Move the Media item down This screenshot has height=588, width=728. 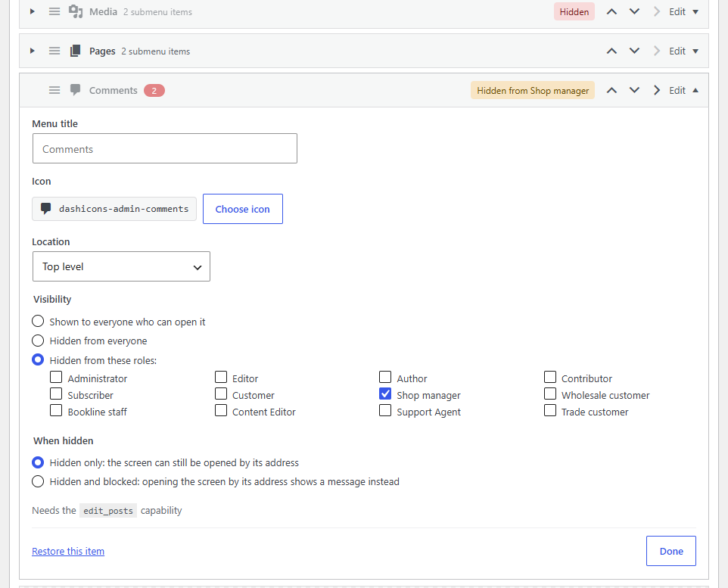click(634, 12)
